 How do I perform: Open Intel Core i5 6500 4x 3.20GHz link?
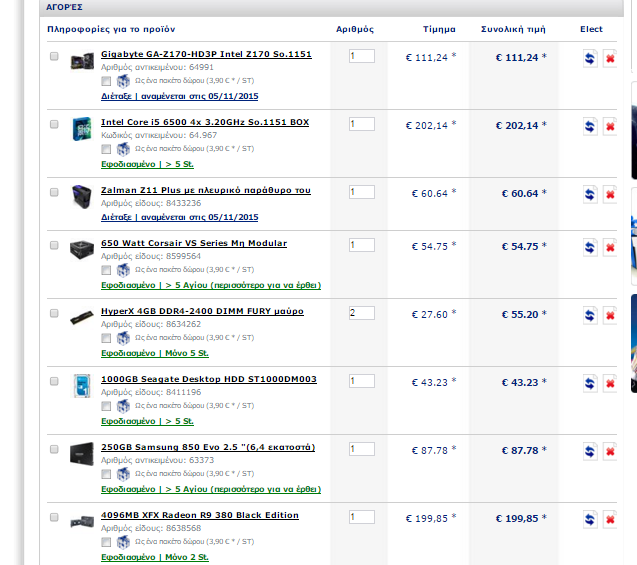point(205,122)
